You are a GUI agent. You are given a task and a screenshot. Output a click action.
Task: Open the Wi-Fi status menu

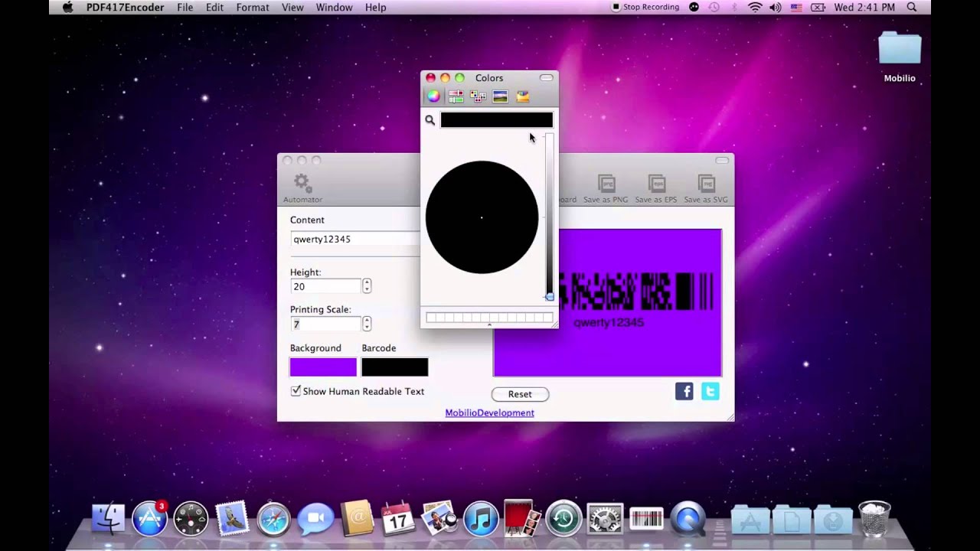755,7
